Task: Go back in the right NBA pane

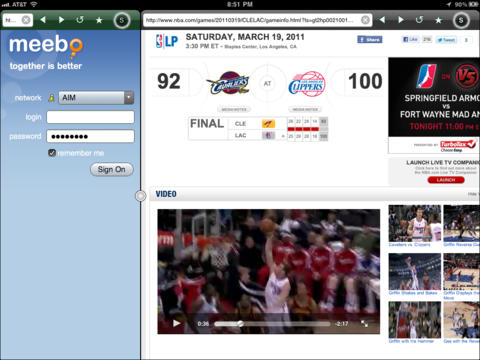Action: tap(382, 20)
